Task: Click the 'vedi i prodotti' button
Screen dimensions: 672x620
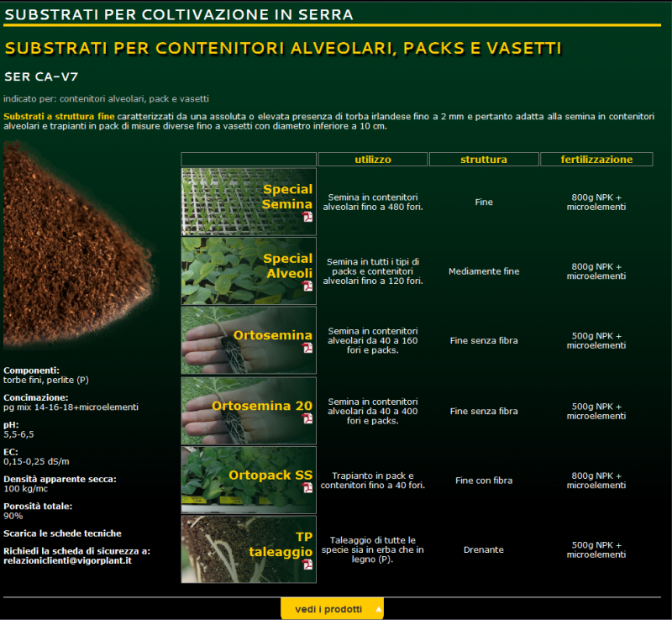Action: [x=332, y=609]
